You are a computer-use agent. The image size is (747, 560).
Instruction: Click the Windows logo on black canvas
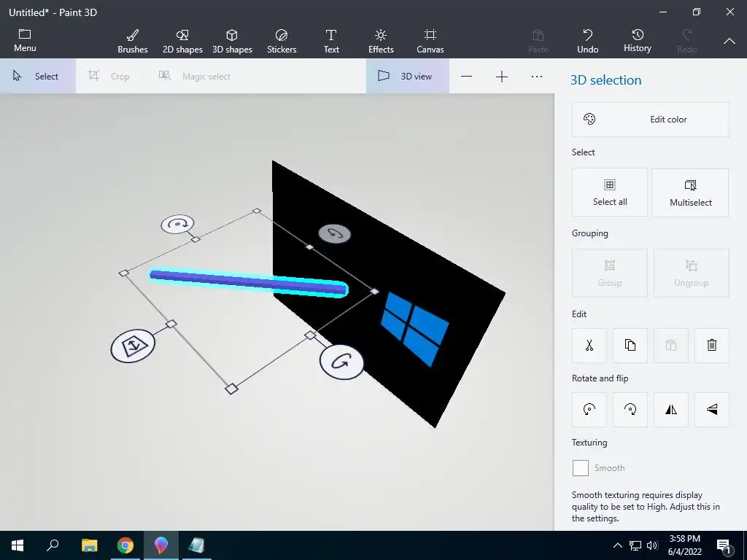[415, 330]
